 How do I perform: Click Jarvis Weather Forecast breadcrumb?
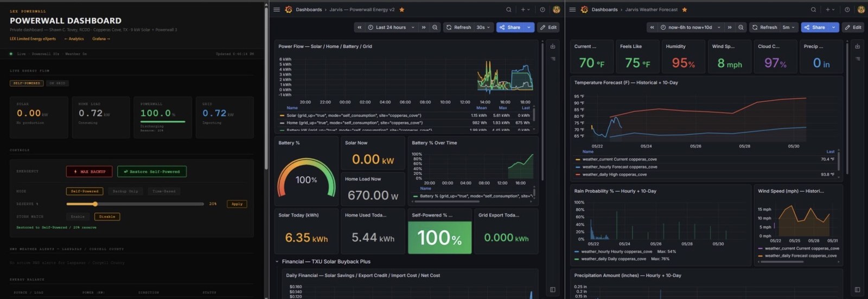point(651,9)
